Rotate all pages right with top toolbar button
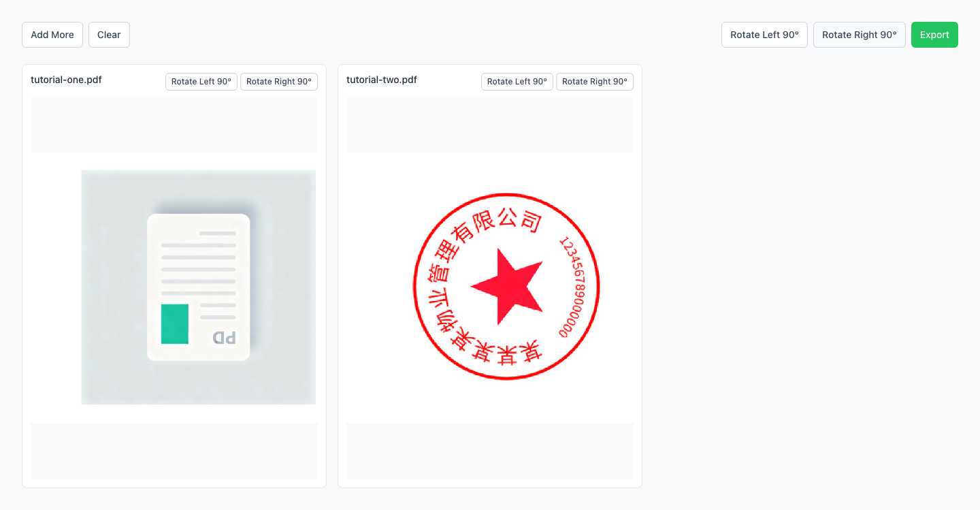Image resolution: width=980 pixels, height=510 pixels. 859,35
